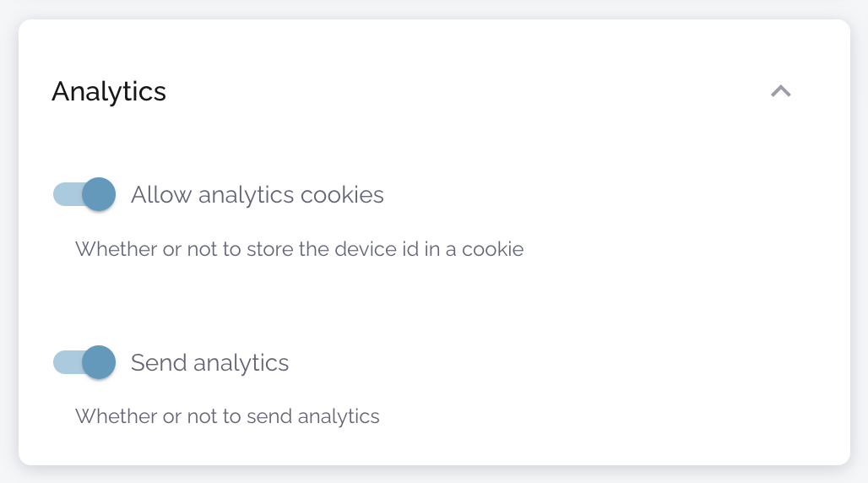
Task: Click the word "analytics" in Send analytics label
Action: coord(241,363)
